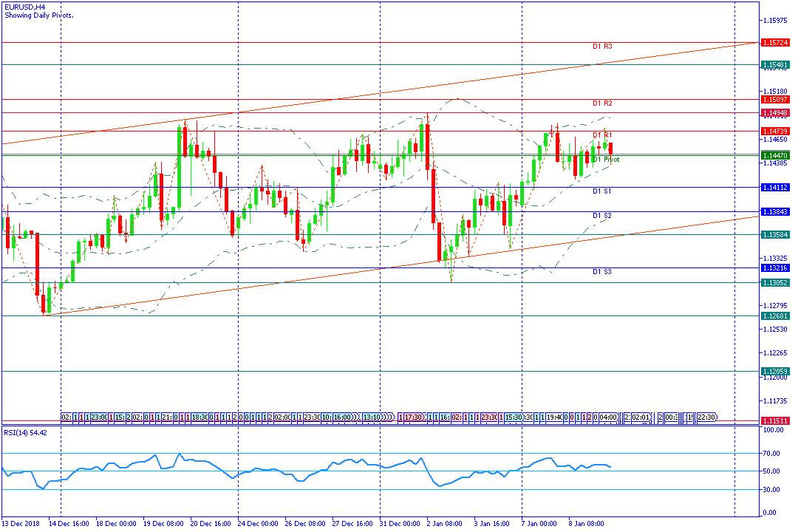Click the EURUSD,H4 chart title
Image resolution: width=798 pixels, height=532 pixels.
tap(25, 7)
